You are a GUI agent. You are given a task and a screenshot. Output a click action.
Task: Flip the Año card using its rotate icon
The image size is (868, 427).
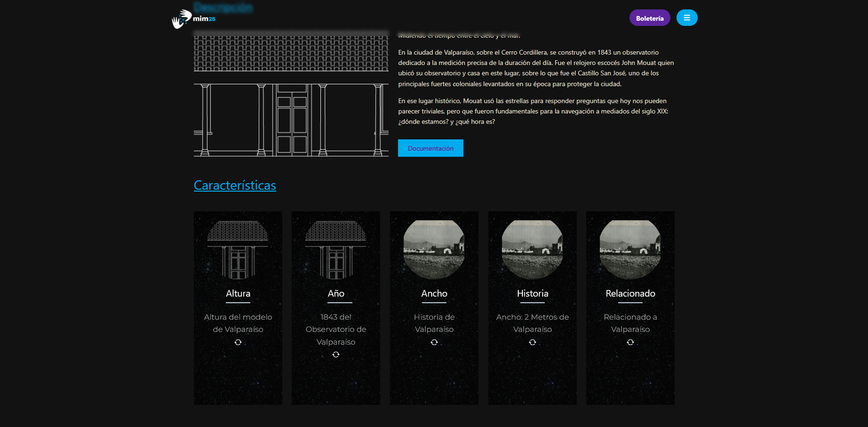coord(336,354)
